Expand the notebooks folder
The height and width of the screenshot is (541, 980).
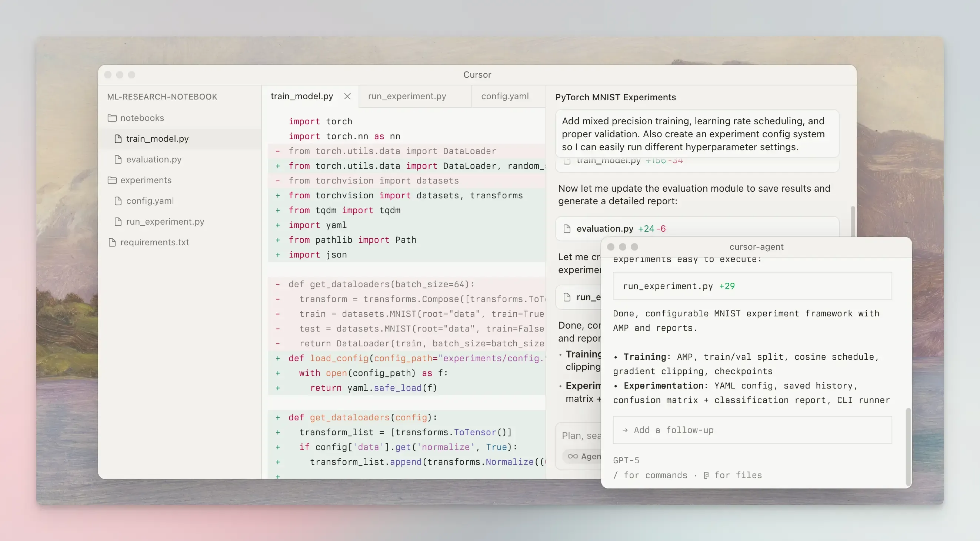click(142, 118)
